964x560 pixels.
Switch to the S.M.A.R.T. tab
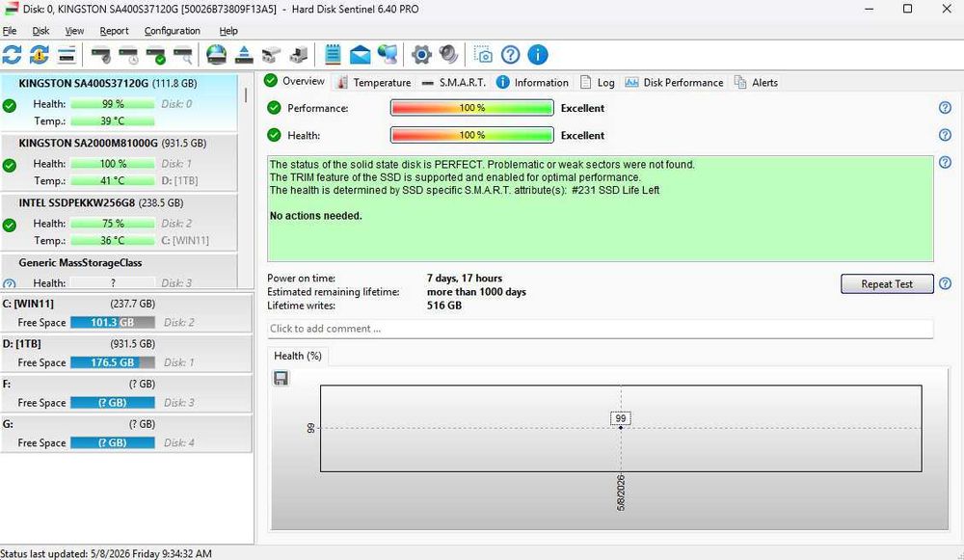coord(454,82)
